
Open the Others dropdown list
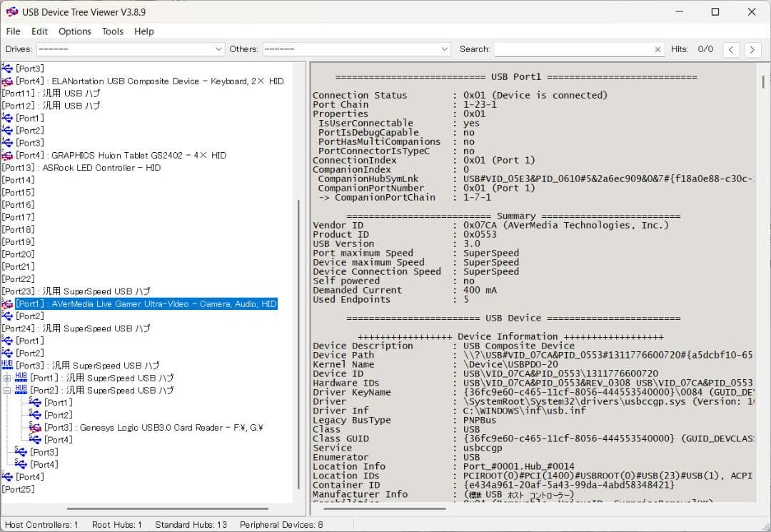pyautogui.click(x=445, y=49)
